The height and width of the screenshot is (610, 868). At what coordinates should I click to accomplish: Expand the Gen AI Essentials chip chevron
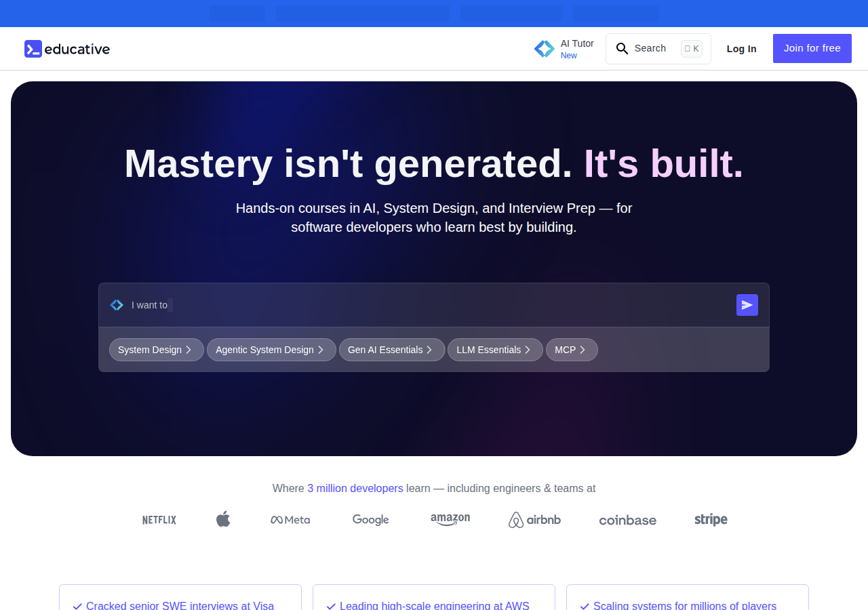click(x=429, y=350)
